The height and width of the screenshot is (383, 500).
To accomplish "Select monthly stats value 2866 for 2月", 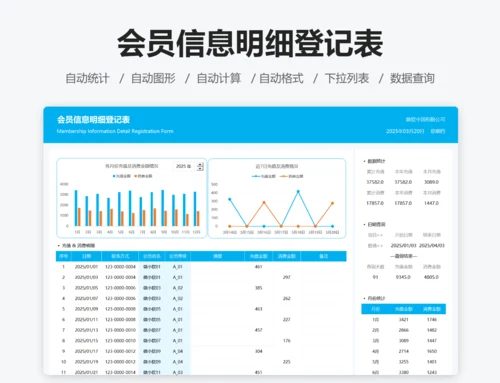I will 404,330.
